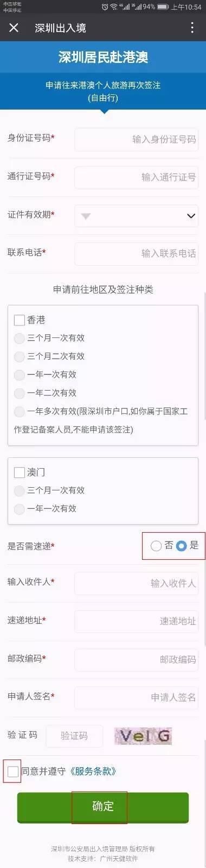Tap the battery status icon

tap(163, 7)
